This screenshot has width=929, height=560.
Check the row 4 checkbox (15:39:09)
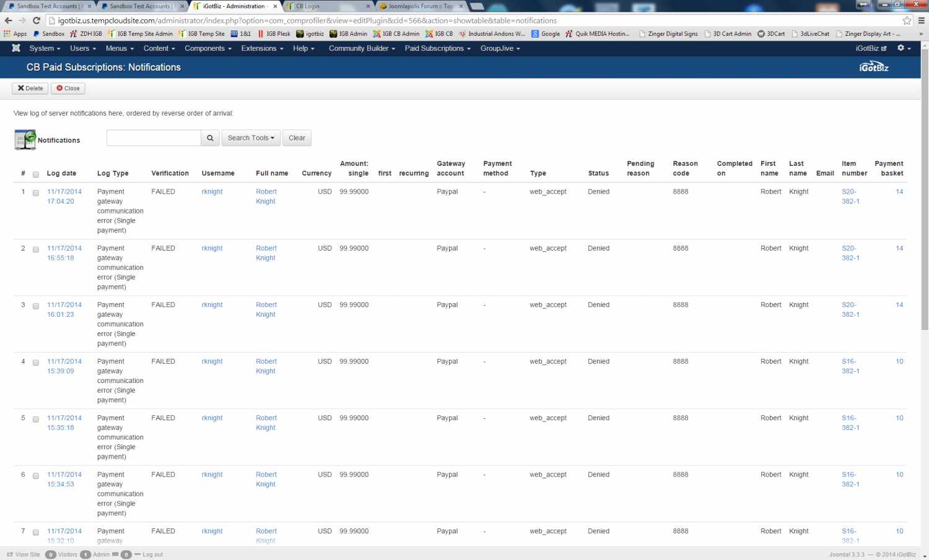36,363
